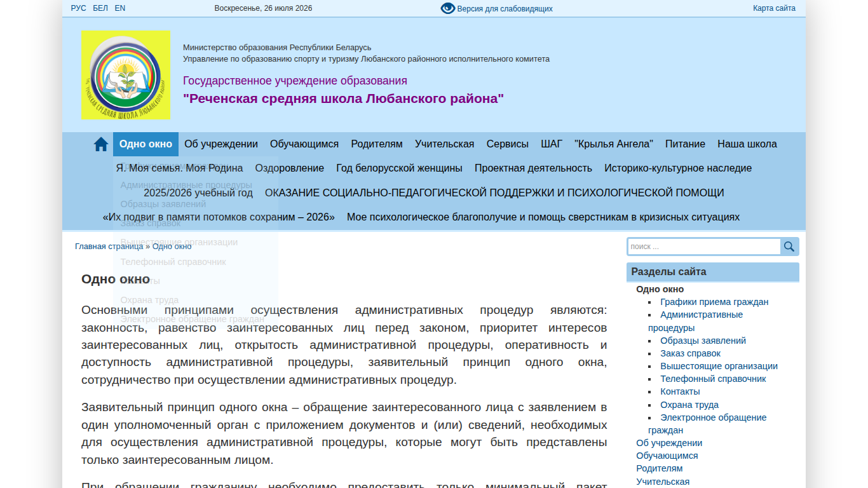This screenshot has height=488, width=868.
Task: Open Заказ справок sidebar link
Action: pyautogui.click(x=690, y=353)
